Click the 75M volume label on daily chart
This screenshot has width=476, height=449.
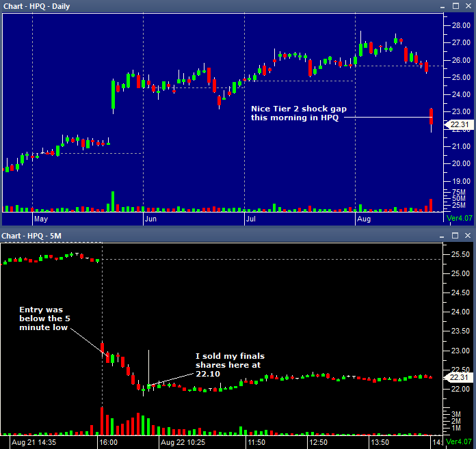(x=459, y=192)
